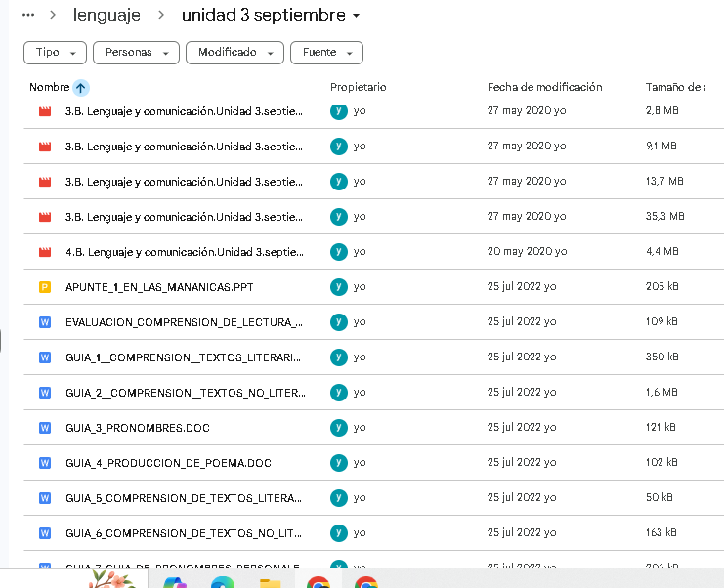724x588 pixels.
Task: Show hidden breadcrumb folders via the three dots
Action: click(28, 15)
